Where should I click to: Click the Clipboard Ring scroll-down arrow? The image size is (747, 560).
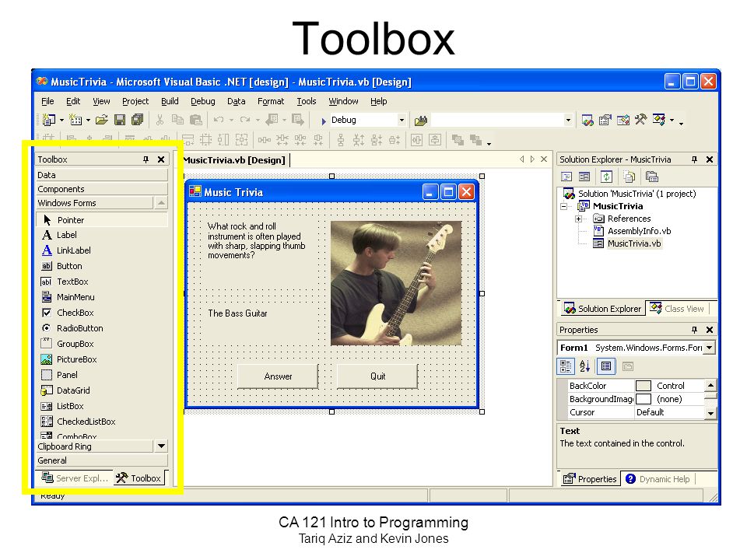click(162, 446)
